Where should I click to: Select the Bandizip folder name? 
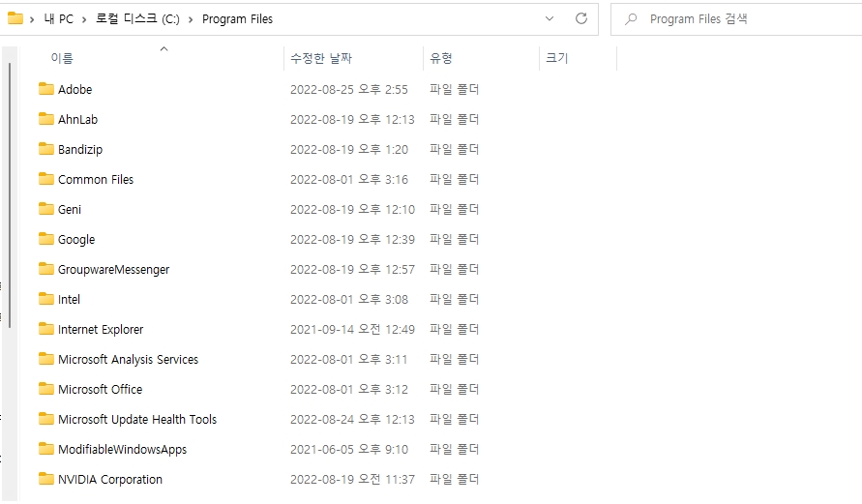pos(80,150)
